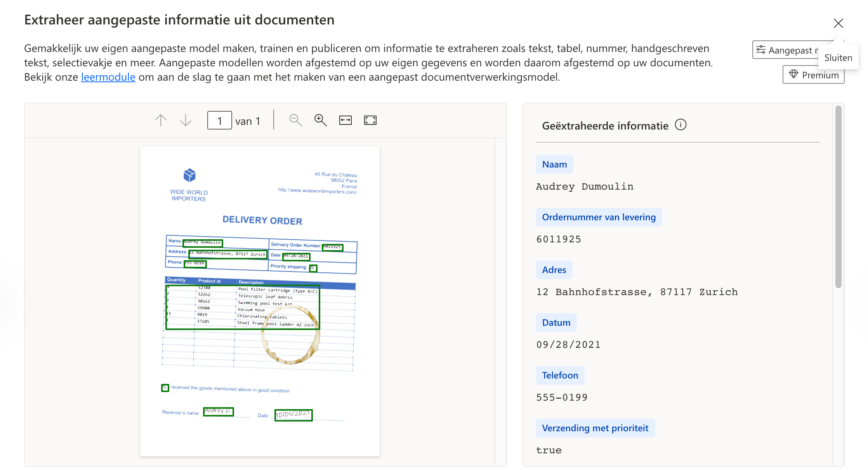
Task: Select the Adres field tag
Action: pyautogui.click(x=554, y=270)
